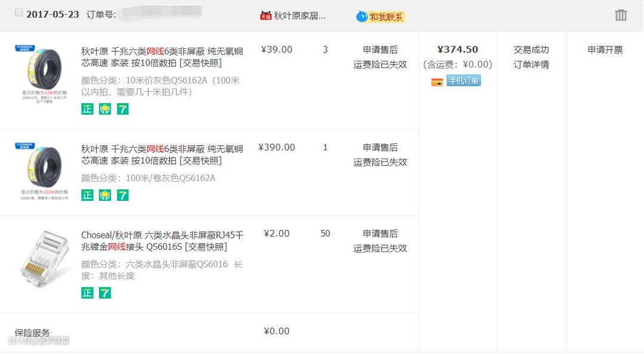Viewport: 644px width, 354px height.
Task: Open the 100米/卷 cable product thumbnail
Action: pos(41,169)
